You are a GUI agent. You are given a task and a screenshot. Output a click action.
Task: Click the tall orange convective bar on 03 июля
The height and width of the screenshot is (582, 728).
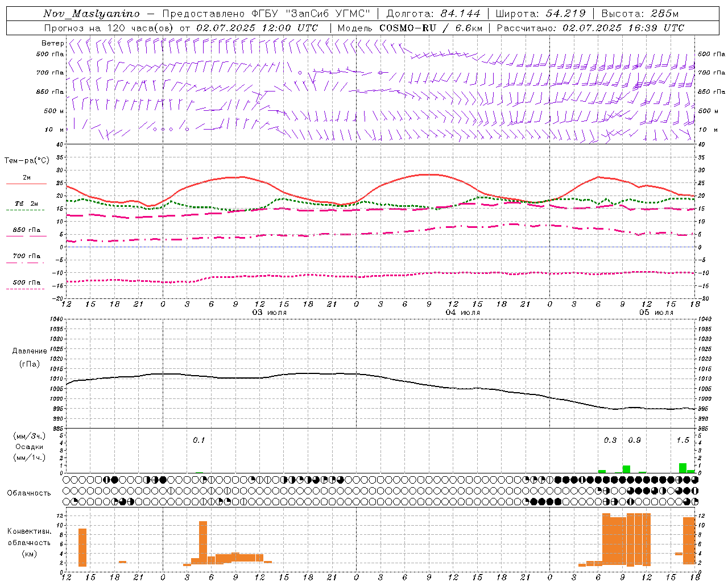pyautogui.click(x=203, y=543)
